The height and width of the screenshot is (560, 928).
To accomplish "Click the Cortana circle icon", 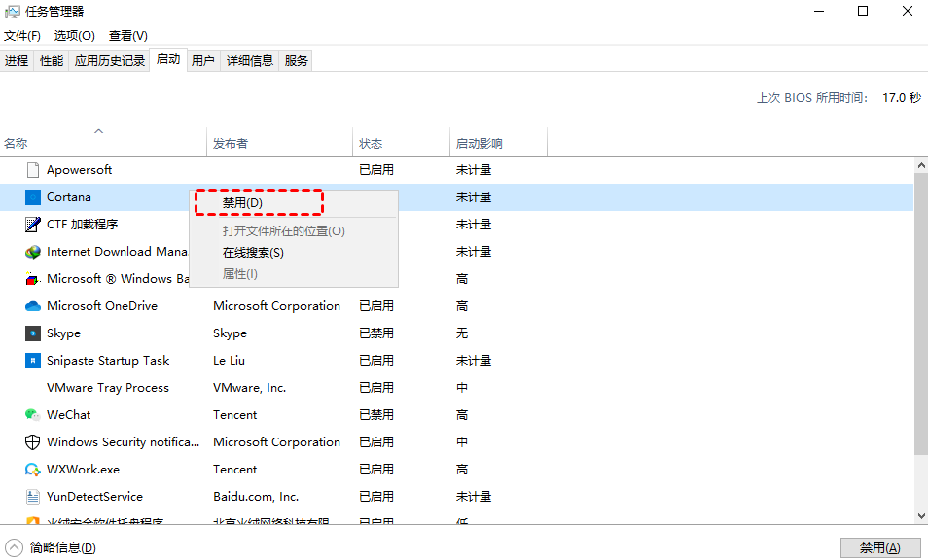I will pyautogui.click(x=32, y=196).
